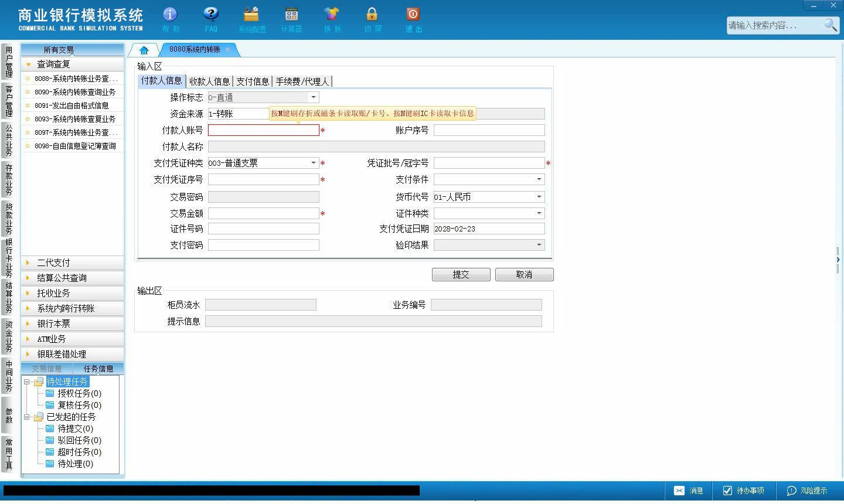Open the 支付凭证种类 dropdown
844x504 pixels.
[314, 163]
